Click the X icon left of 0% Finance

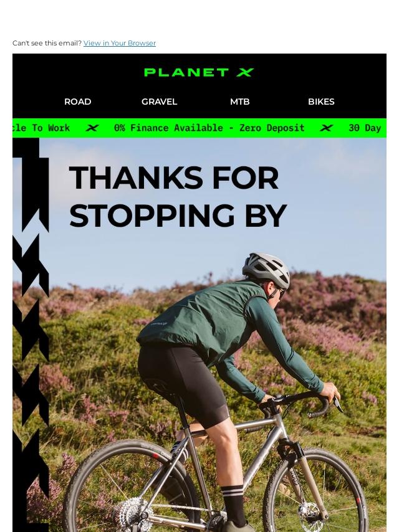click(x=92, y=128)
